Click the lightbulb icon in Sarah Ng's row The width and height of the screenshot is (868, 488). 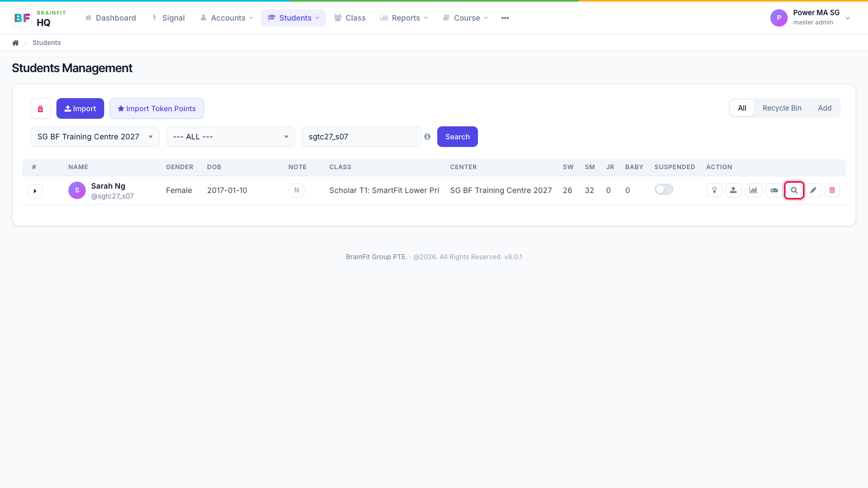click(714, 190)
